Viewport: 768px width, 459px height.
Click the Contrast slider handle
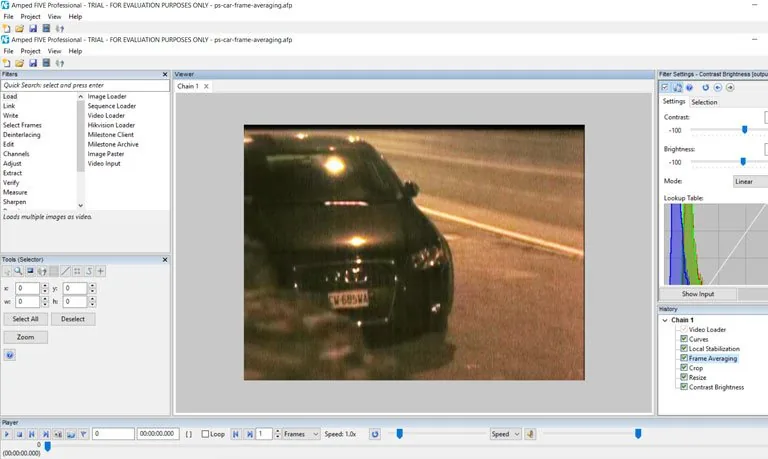point(744,129)
